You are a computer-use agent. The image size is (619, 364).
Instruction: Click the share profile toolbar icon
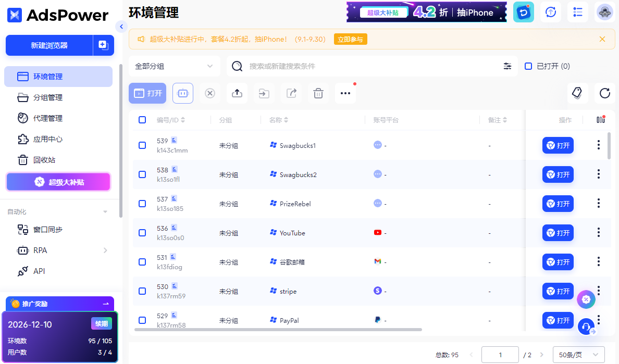coord(291,93)
